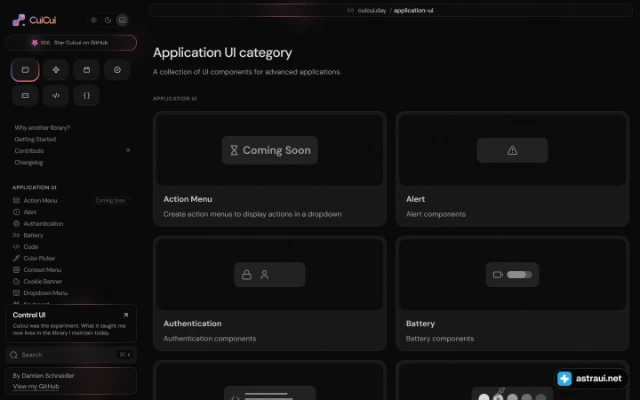Click the Coming Soon hourglass badge
Screen dimensions: 640x400
pos(270,150)
